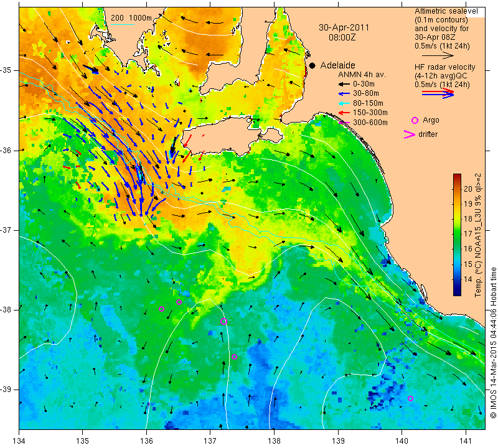The width and height of the screenshot is (498, 448).
Task: Click the colorbar tick label 20
Action: tap(468, 189)
